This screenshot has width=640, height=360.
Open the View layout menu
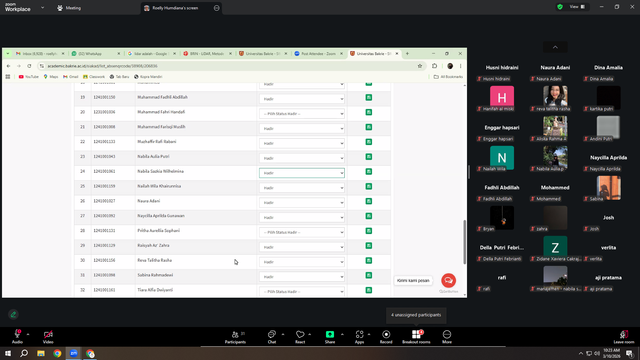click(577, 7)
